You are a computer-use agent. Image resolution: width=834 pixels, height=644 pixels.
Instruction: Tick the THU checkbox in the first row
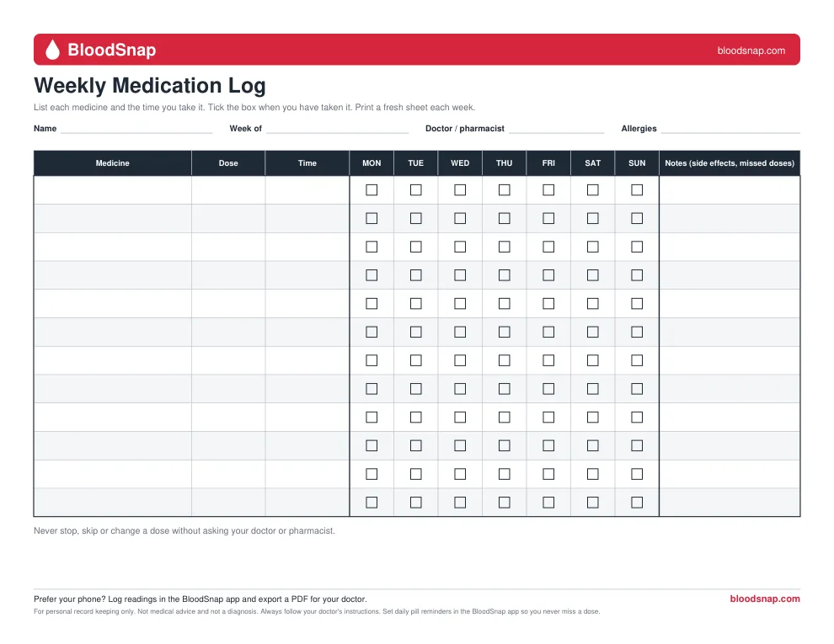[x=505, y=189]
